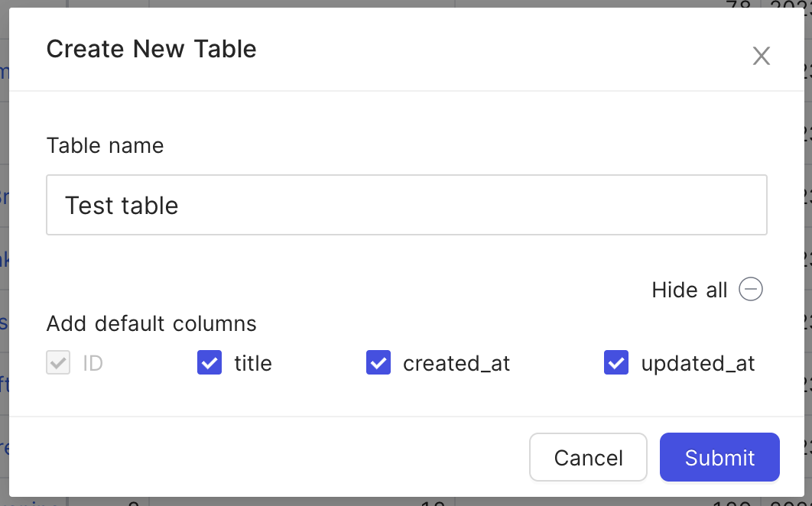
Task: Click the "Add default columns" heading
Action: click(x=151, y=323)
